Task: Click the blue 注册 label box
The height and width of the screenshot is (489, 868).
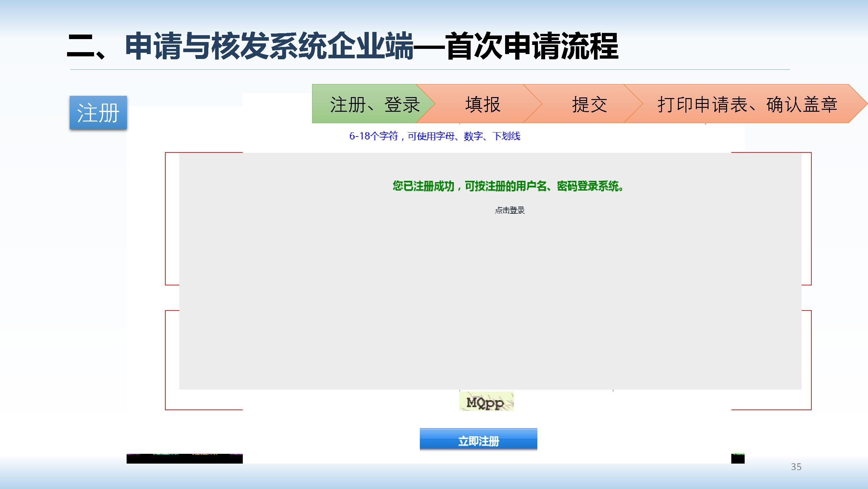Action: 98,112
